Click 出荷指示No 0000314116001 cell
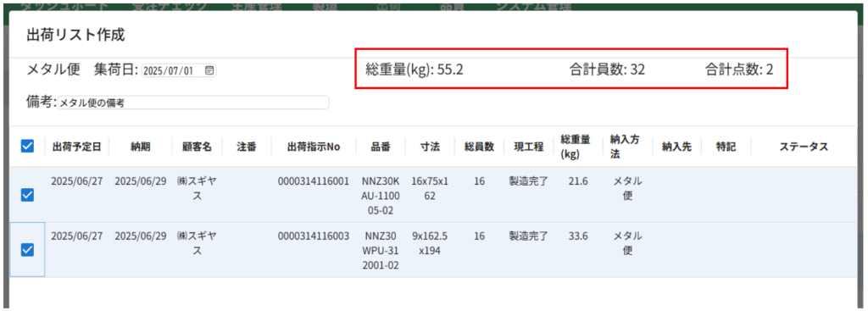 point(314,181)
